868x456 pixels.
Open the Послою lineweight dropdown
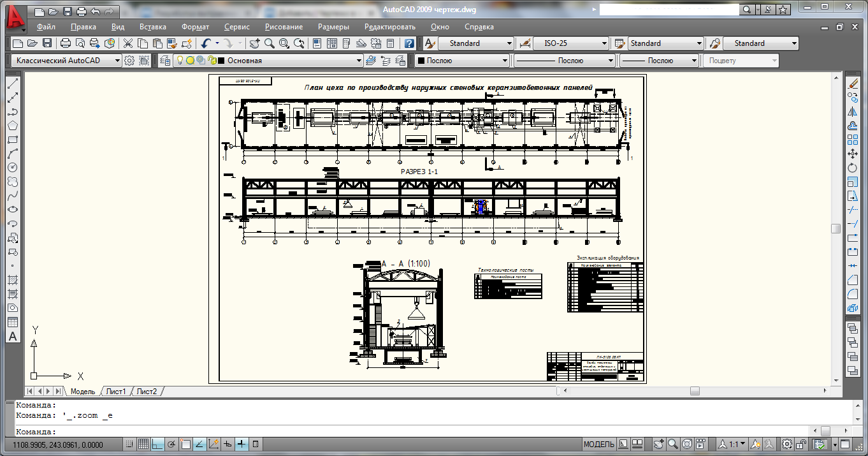(x=660, y=61)
